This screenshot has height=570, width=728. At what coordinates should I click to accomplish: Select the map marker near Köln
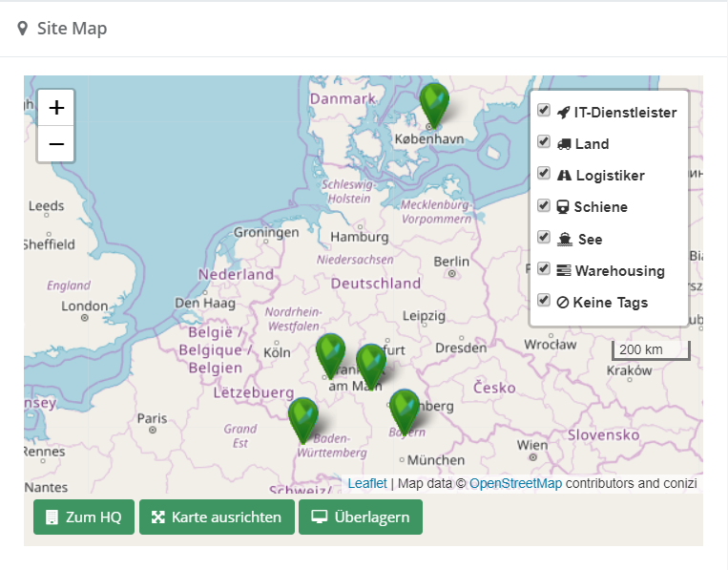pos(330,352)
